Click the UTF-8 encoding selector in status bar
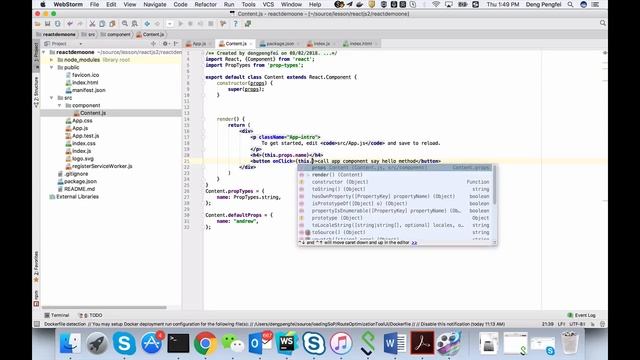The height and width of the screenshot is (360, 640). tap(577, 324)
